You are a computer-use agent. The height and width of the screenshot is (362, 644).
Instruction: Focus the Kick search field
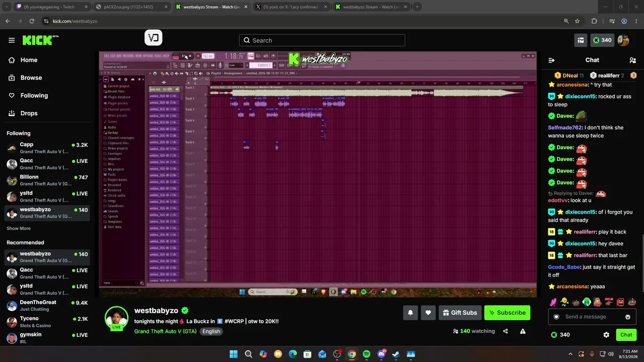(x=322, y=40)
